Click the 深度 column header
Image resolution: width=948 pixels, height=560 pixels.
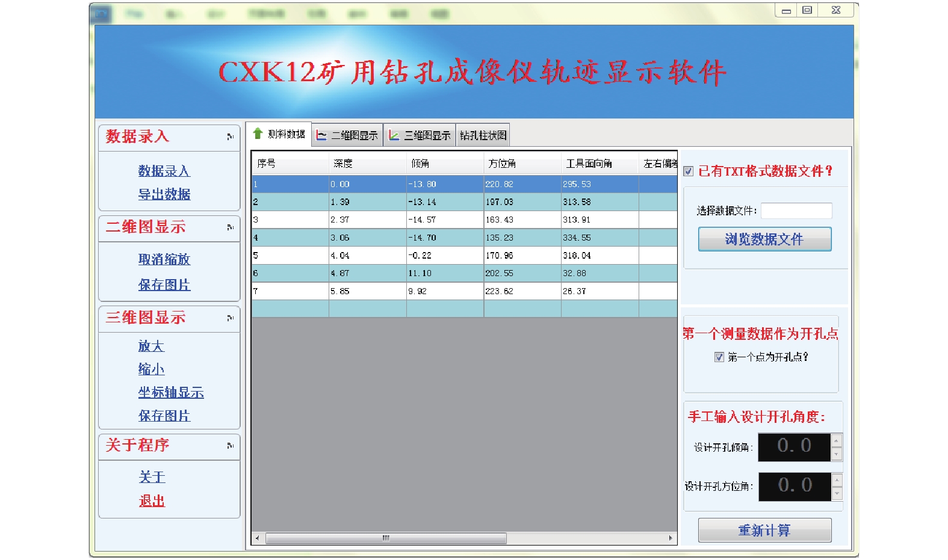pos(367,164)
